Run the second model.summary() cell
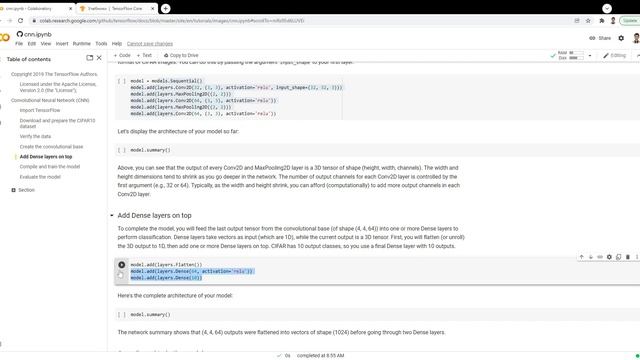 [x=122, y=315]
